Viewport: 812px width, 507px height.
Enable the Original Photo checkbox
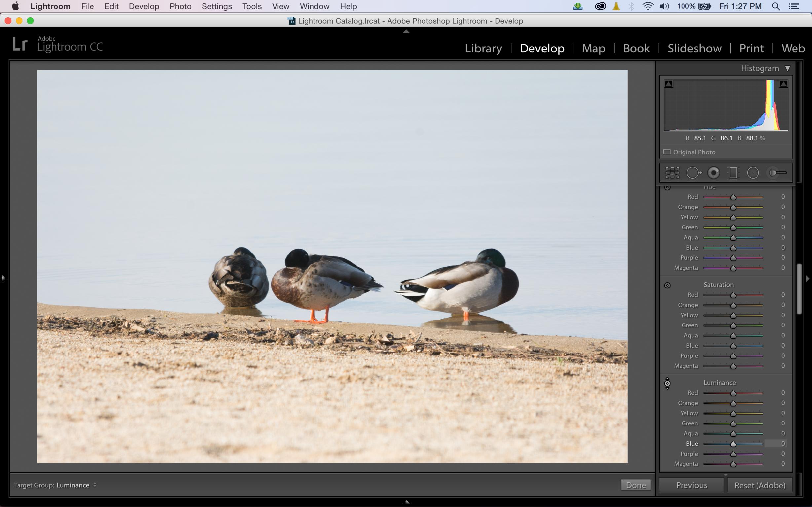667,152
